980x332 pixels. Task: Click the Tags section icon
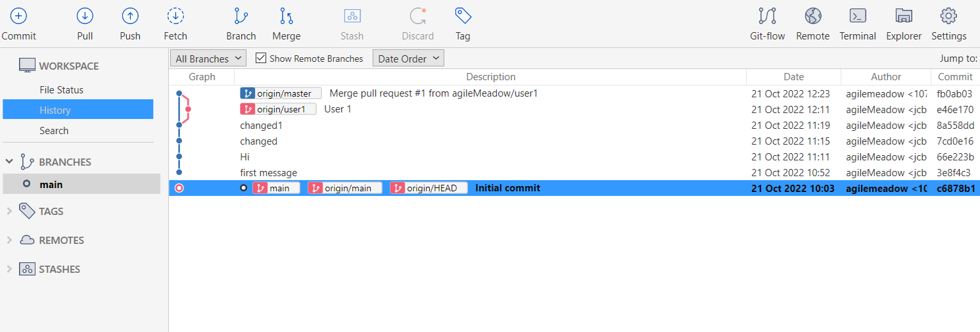[x=27, y=211]
